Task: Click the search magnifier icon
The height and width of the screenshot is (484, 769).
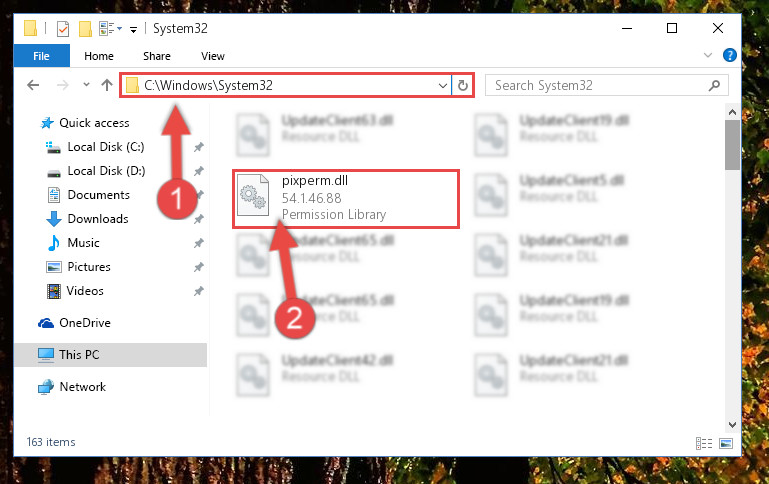Action: tap(715, 86)
